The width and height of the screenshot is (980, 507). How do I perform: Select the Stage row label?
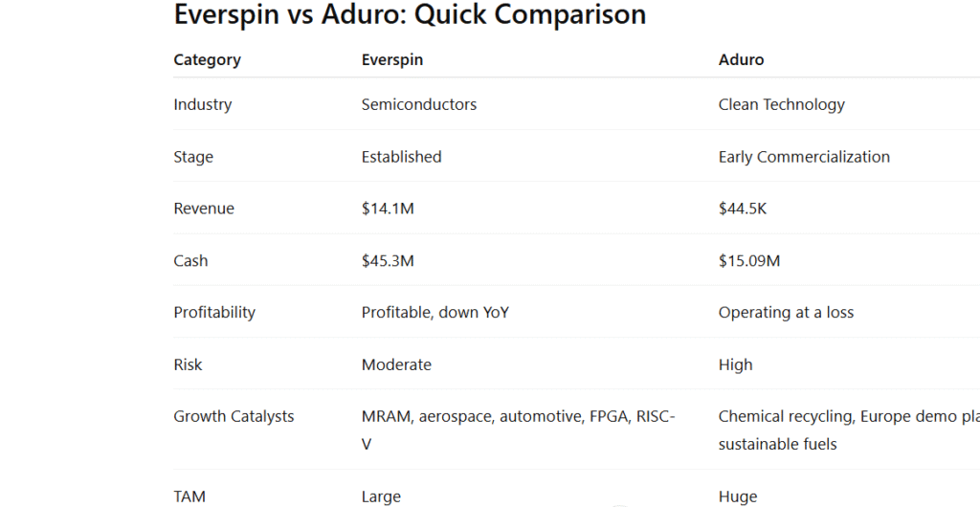click(x=193, y=157)
